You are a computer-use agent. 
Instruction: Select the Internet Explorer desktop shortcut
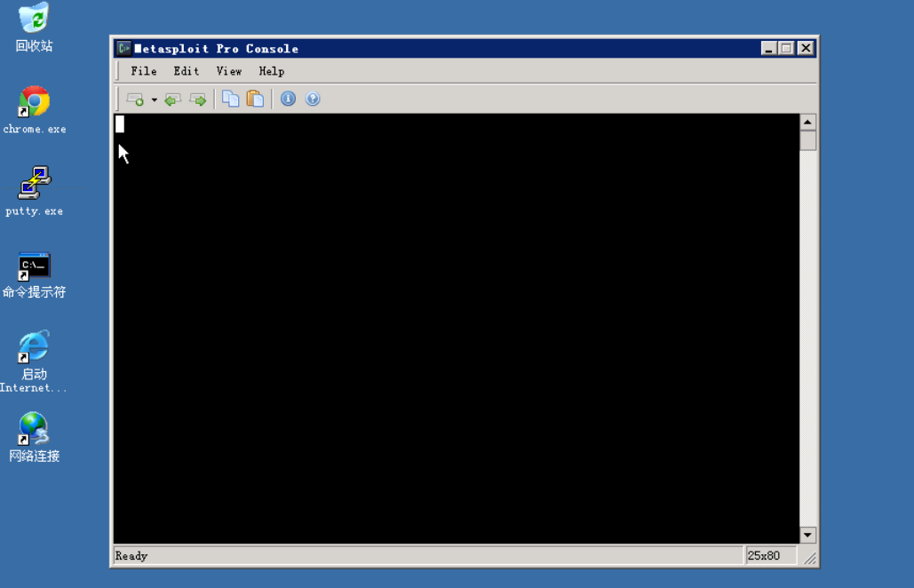tap(33, 362)
